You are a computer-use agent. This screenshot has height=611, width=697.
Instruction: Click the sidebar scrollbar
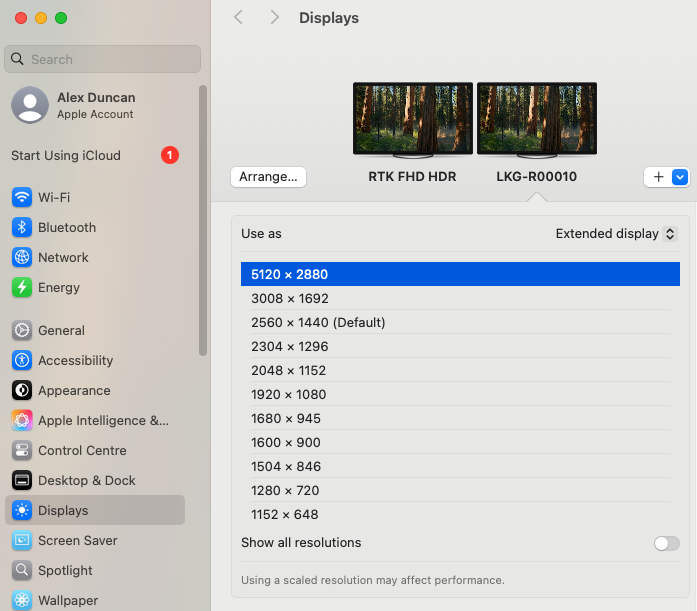(203, 220)
